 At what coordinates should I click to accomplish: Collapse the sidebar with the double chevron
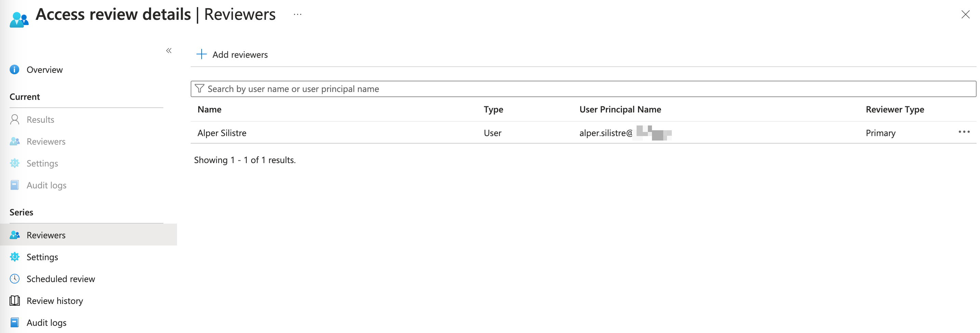(x=169, y=51)
